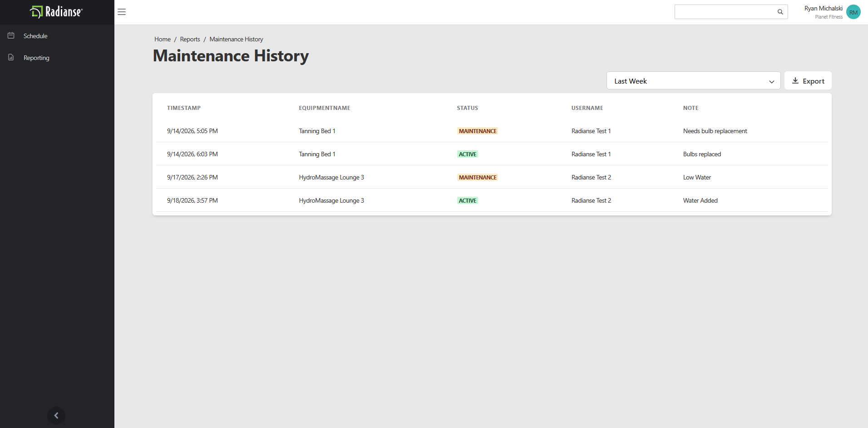Screen dimensions: 868x428
Task: Open the Last Week date range dropdown
Action: tap(693, 81)
